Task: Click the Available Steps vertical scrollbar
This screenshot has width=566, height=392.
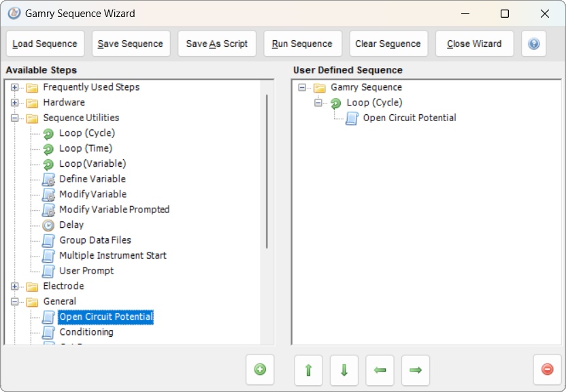Action: (267, 171)
